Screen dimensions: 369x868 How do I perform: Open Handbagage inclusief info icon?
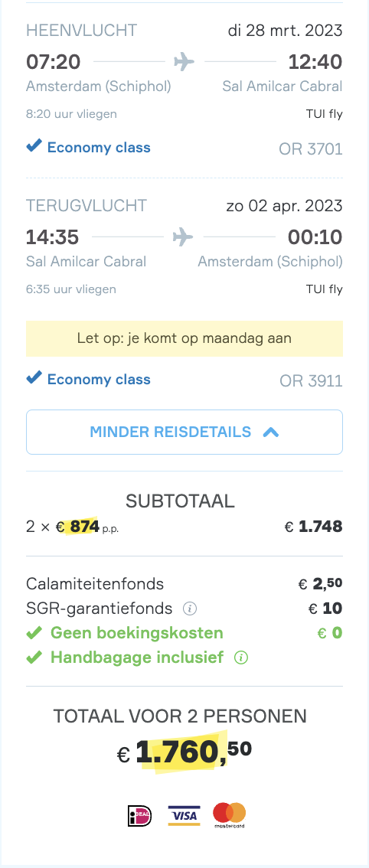(241, 658)
